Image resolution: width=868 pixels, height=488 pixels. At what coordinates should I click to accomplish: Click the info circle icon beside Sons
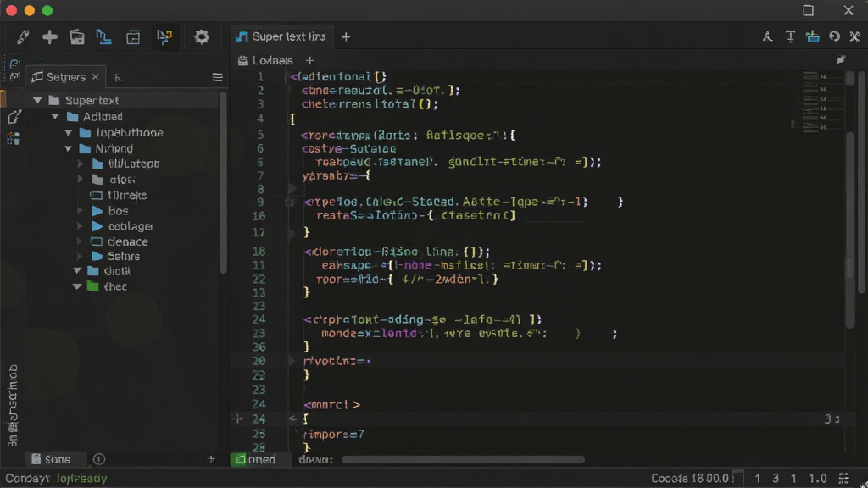tap(99, 458)
